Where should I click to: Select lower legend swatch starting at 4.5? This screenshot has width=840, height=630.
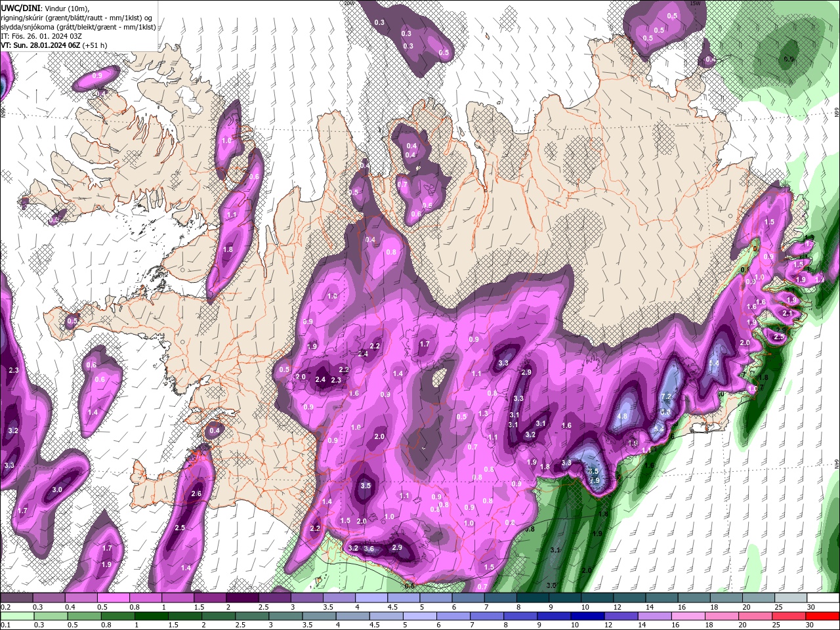pyautogui.click(x=386, y=616)
